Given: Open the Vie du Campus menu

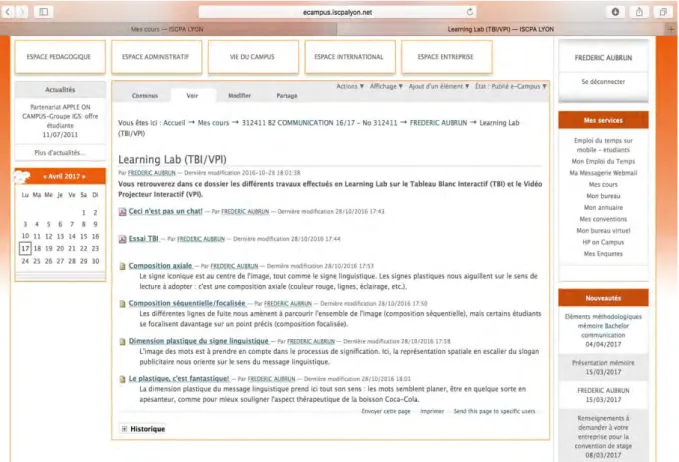Looking at the screenshot, I should click(x=252, y=57).
